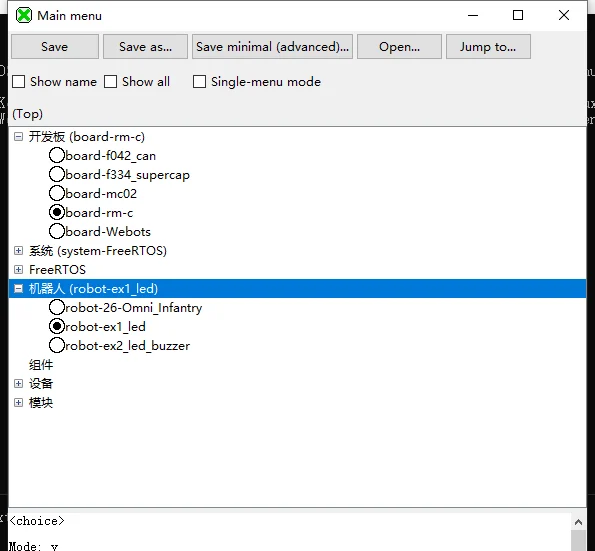
Task: Open the Save as... dialog
Action: pyautogui.click(x=145, y=47)
